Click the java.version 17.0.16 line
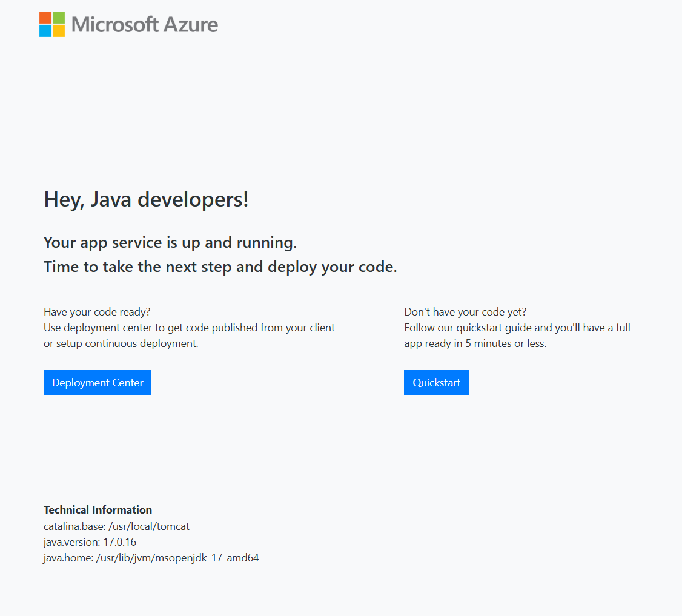This screenshot has width=682, height=616. point(90,541)
